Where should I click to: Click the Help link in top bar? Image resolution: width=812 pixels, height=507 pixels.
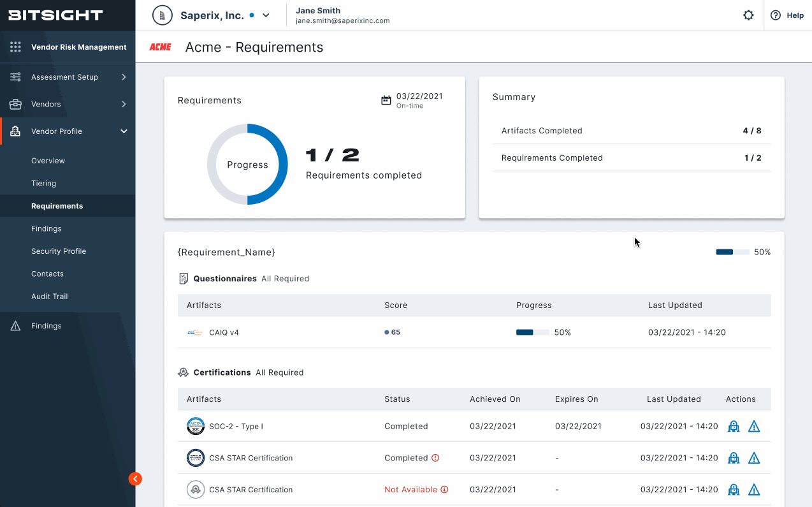click(795, 15)
